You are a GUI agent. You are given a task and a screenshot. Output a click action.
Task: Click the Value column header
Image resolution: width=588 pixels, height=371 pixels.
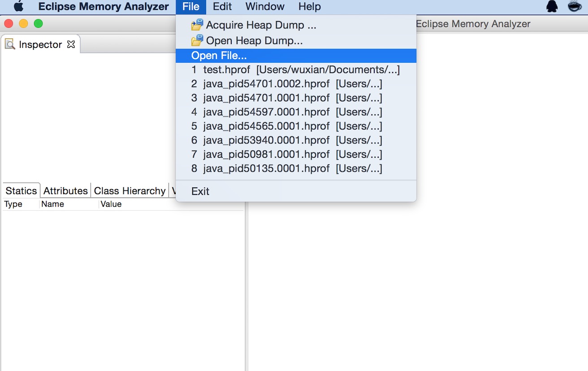171,204
